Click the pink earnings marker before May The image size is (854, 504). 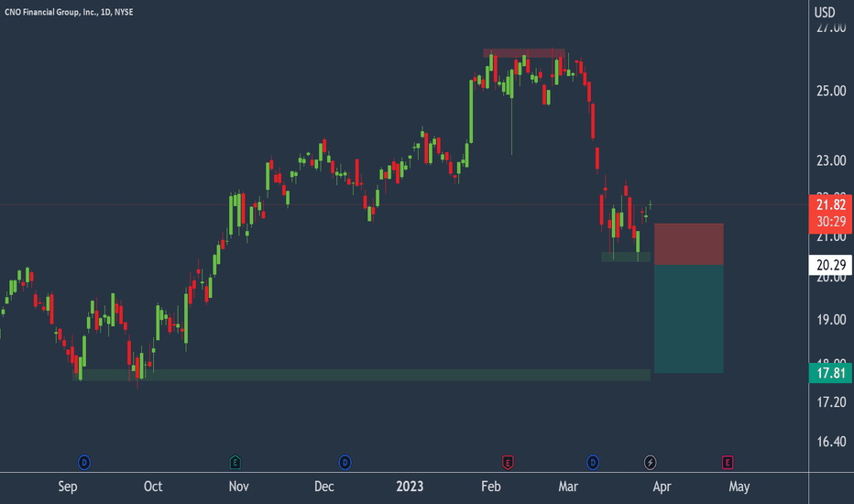728,463
